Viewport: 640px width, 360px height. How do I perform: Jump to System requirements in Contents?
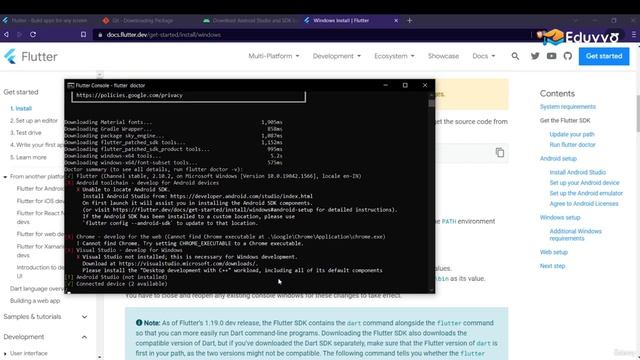(x=568, y=107)
